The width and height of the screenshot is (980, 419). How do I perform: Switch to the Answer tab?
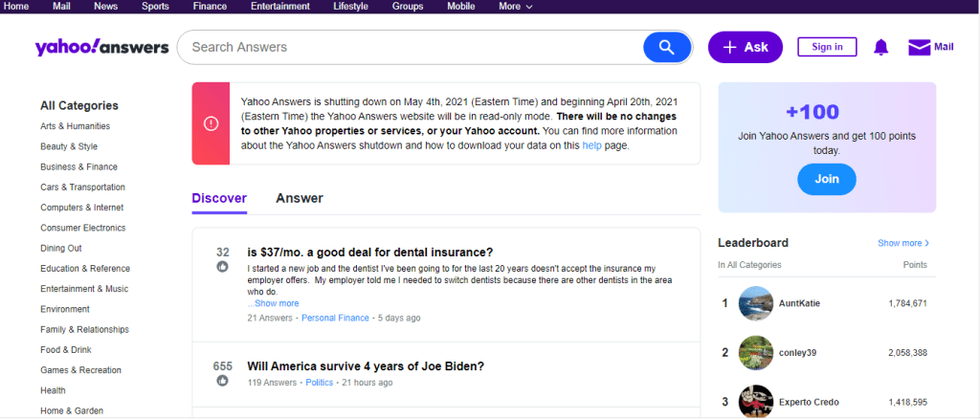300,199
